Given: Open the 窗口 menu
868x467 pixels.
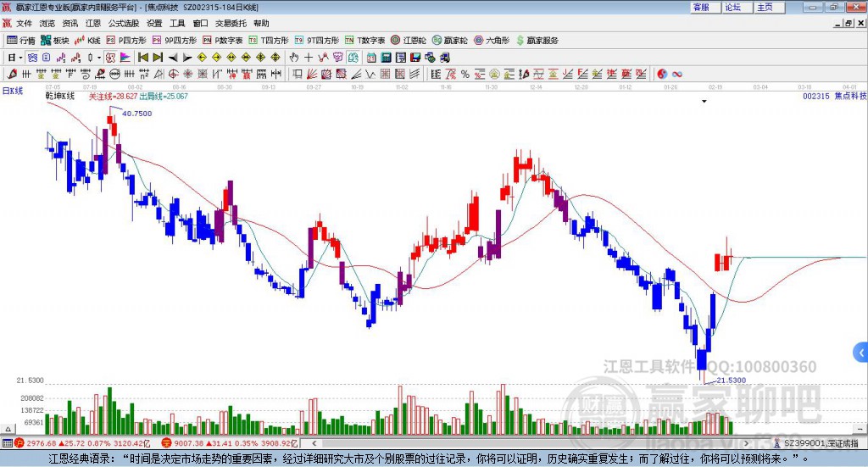Looking at the screenshot, I should tap(200, 23).
